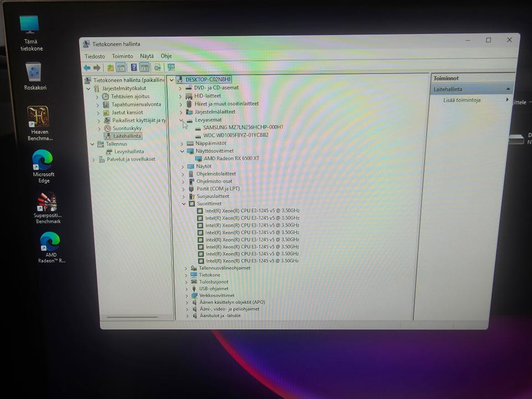Launch Heaven Benchmark desktop shortcut

pos(39,123)
